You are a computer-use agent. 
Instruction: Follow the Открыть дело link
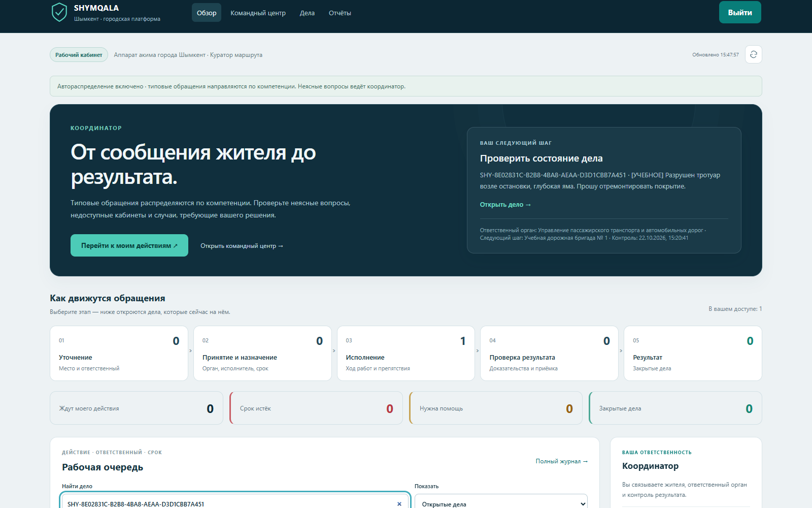[x=505, y=204]
